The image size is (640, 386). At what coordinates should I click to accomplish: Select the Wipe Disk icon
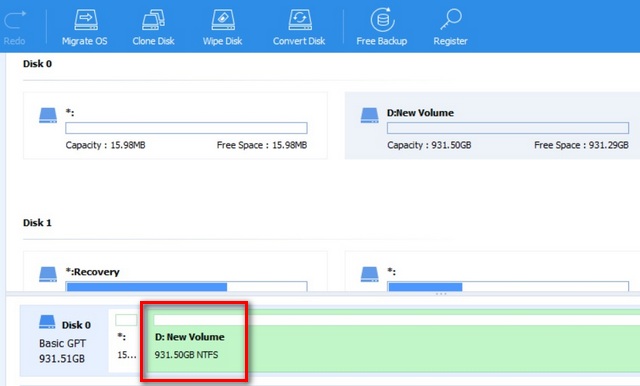click(x=223, y=20)
